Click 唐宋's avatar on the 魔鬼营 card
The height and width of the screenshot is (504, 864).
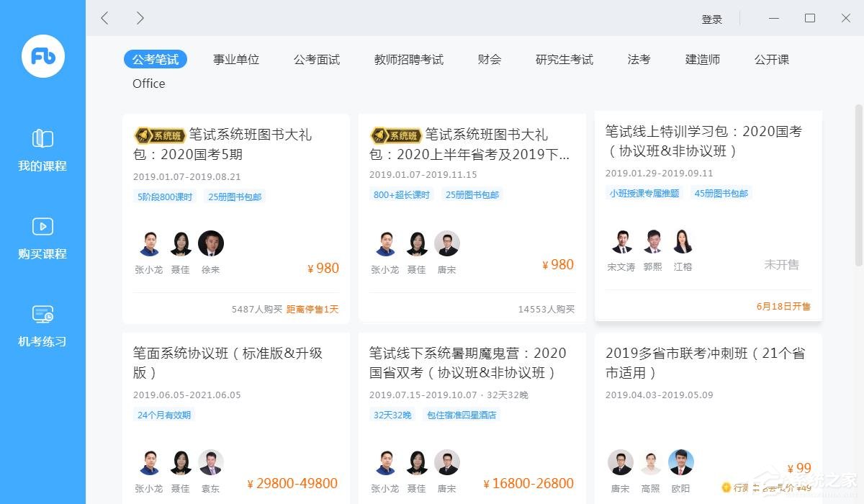[x=447, y=462]
